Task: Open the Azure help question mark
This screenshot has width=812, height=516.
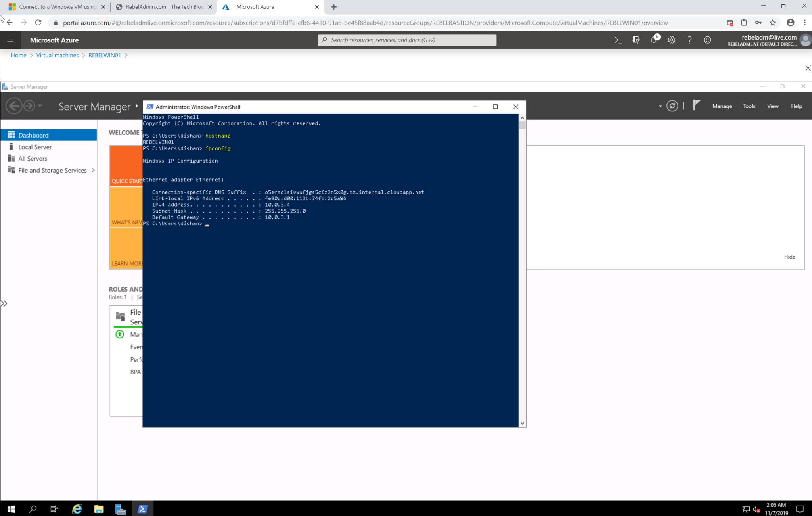Action: [x=689, y=40]
